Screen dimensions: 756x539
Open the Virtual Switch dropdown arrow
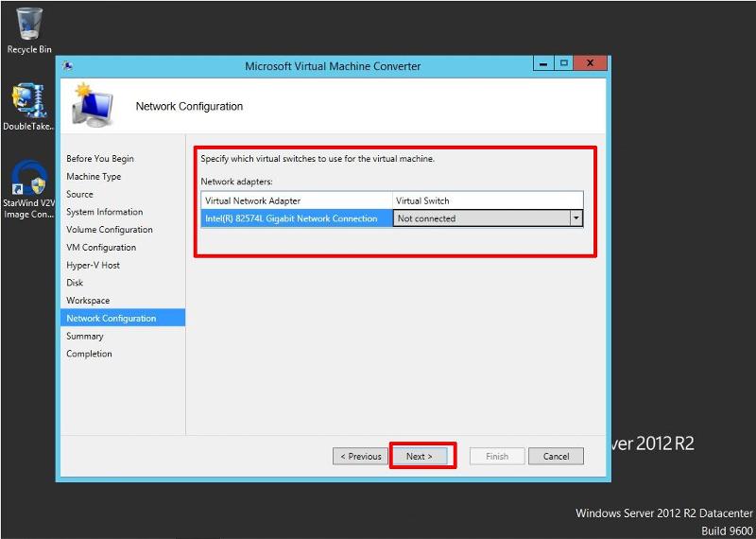point(576,218)
